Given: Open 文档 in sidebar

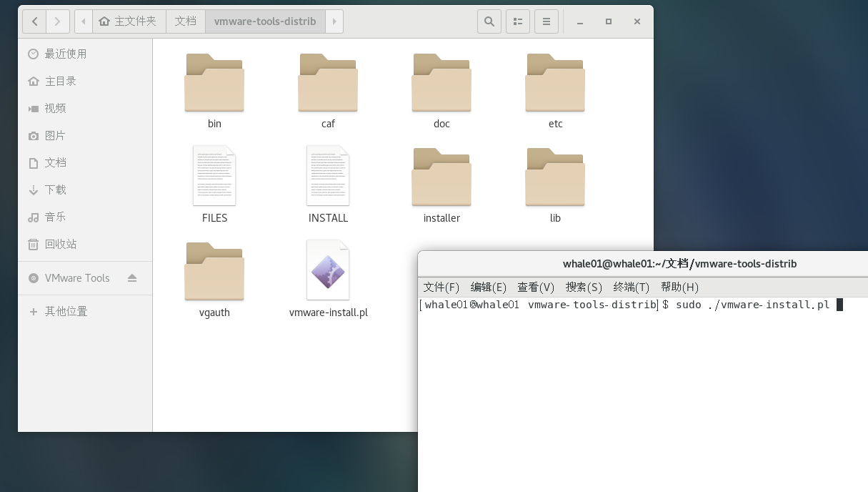Looking at the screenshot, I should point(85,163).
